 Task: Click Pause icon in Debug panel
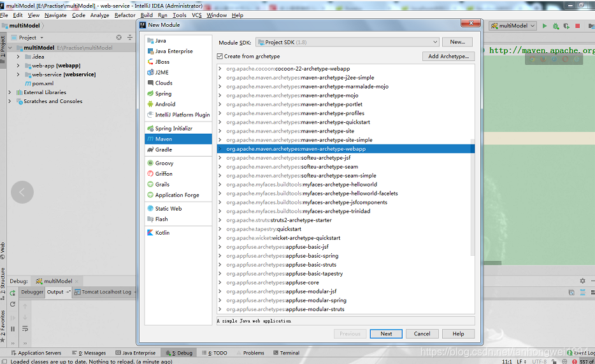[x=13, y=329]
